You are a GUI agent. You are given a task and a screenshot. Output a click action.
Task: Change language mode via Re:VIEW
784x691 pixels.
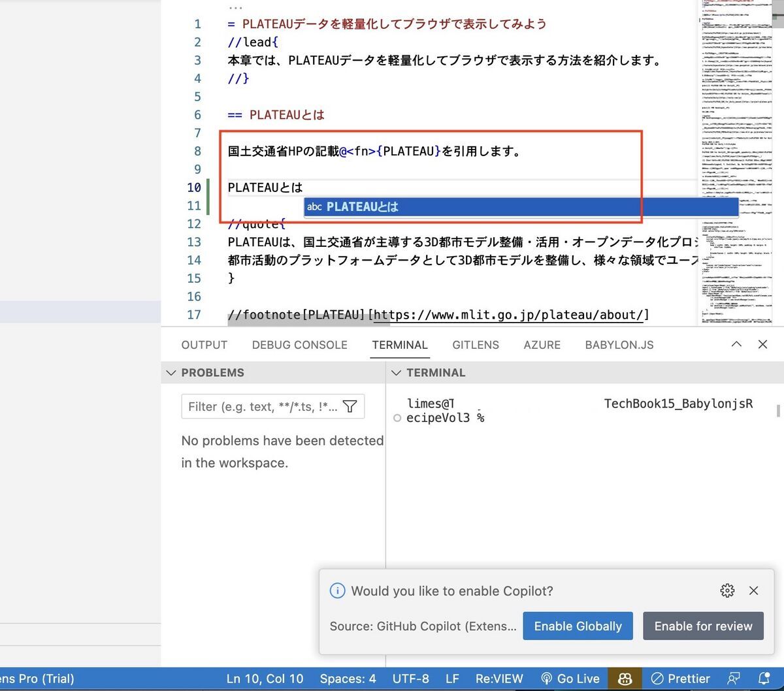(499, 679)
